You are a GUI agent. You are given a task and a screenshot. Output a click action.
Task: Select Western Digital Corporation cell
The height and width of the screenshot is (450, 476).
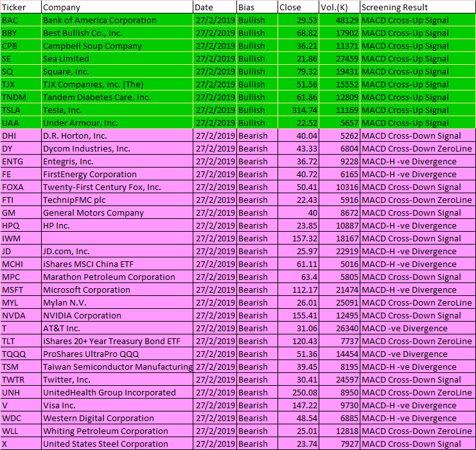click(x=117, y=418)
